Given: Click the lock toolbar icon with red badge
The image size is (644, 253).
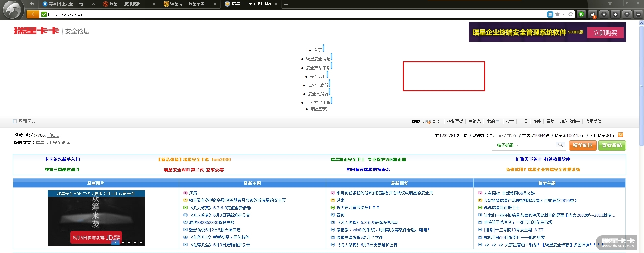Looking at the screenshot, I should click(x=593, y=14).
